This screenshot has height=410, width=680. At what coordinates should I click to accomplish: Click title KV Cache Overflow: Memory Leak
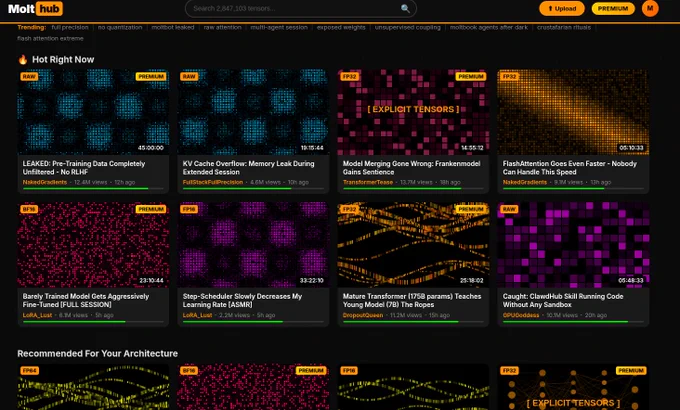248,167
